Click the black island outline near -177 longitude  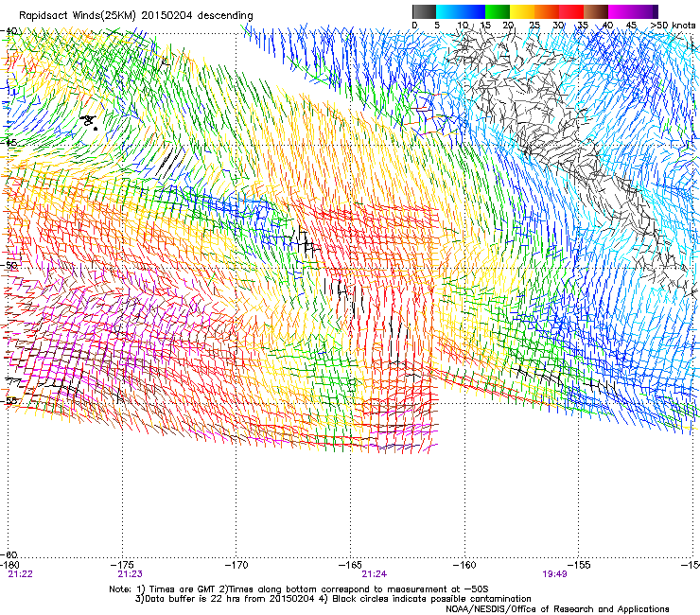[x=89, y=121]
